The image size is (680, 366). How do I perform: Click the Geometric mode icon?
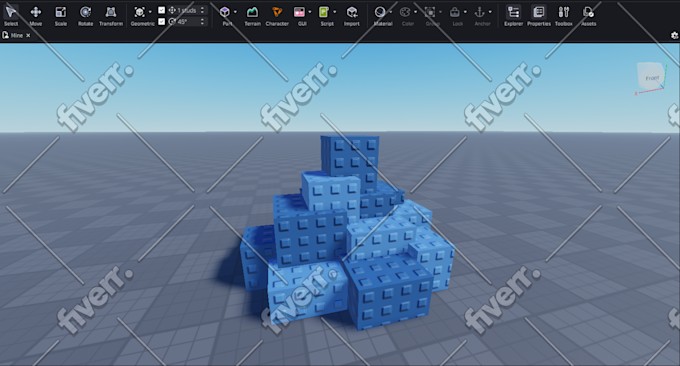click(x=140, y=12)
